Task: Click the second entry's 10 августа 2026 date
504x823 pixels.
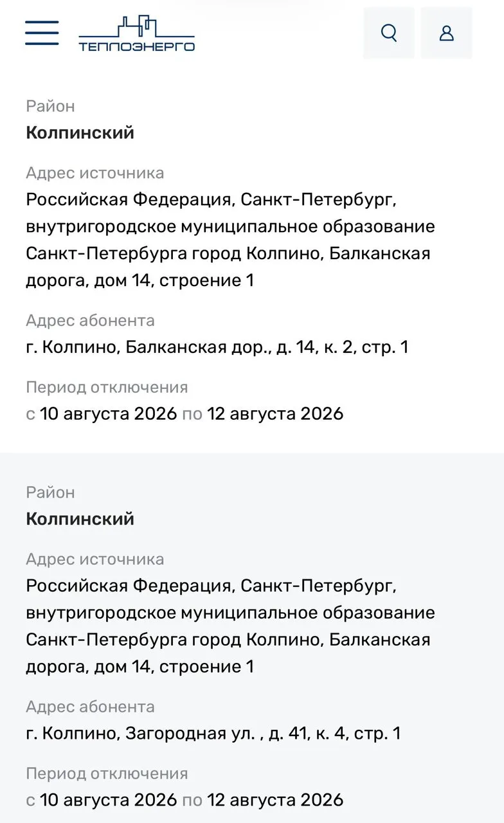Action: point(108,800)
